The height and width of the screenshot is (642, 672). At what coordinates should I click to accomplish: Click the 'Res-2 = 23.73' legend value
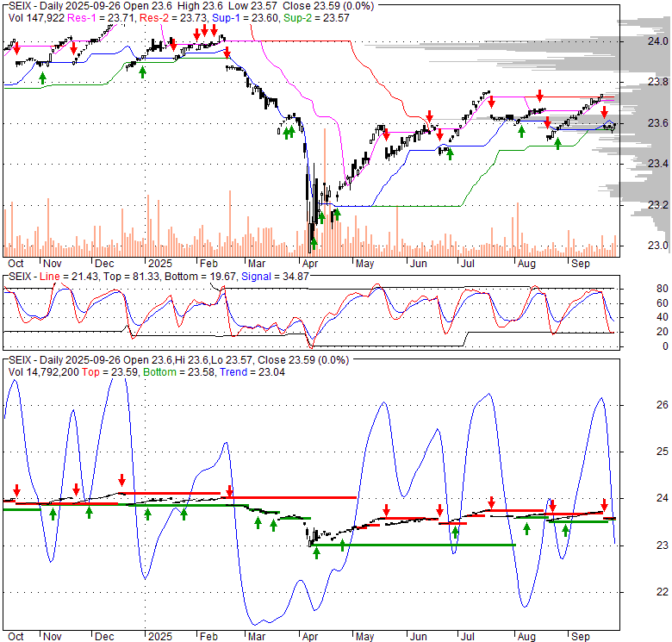pyautogui.click(x=174, y=18)
